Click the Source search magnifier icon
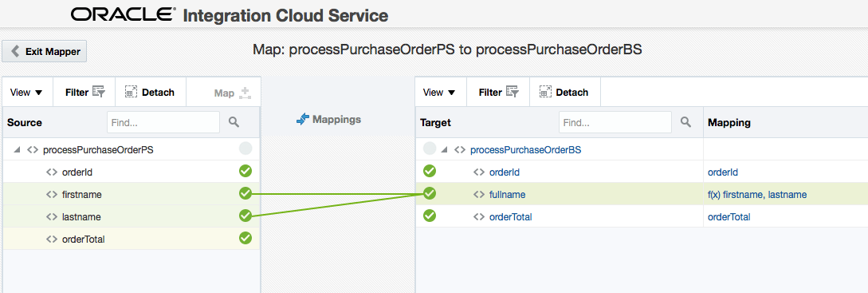 point(234,122)
